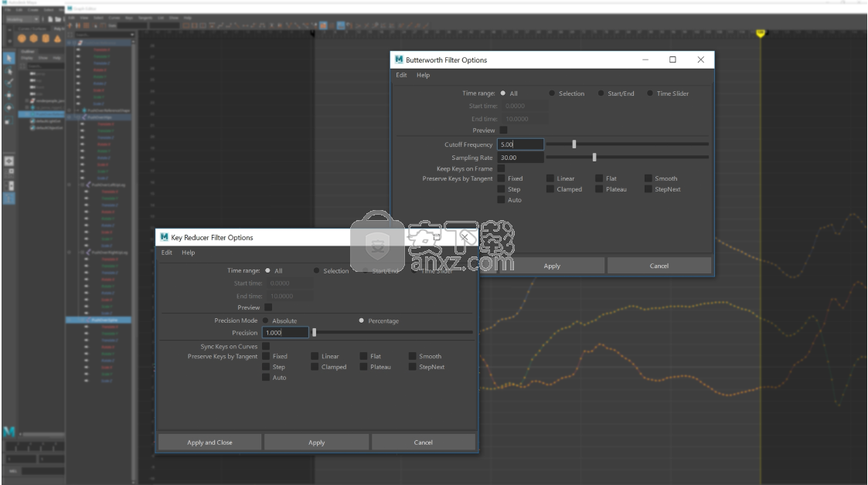Click the Cutoff Frequency value field
The image size is (868, 485).
(x=520, y=144)
